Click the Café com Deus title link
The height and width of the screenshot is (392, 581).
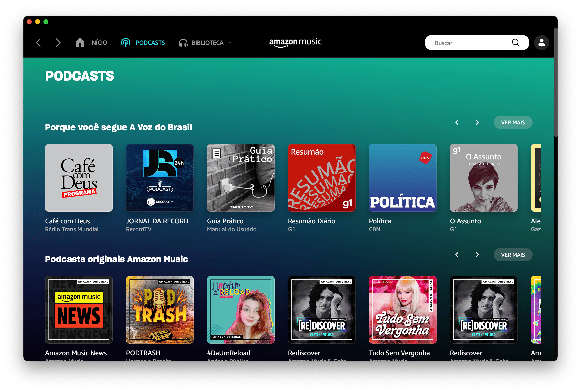pos(67,221)
